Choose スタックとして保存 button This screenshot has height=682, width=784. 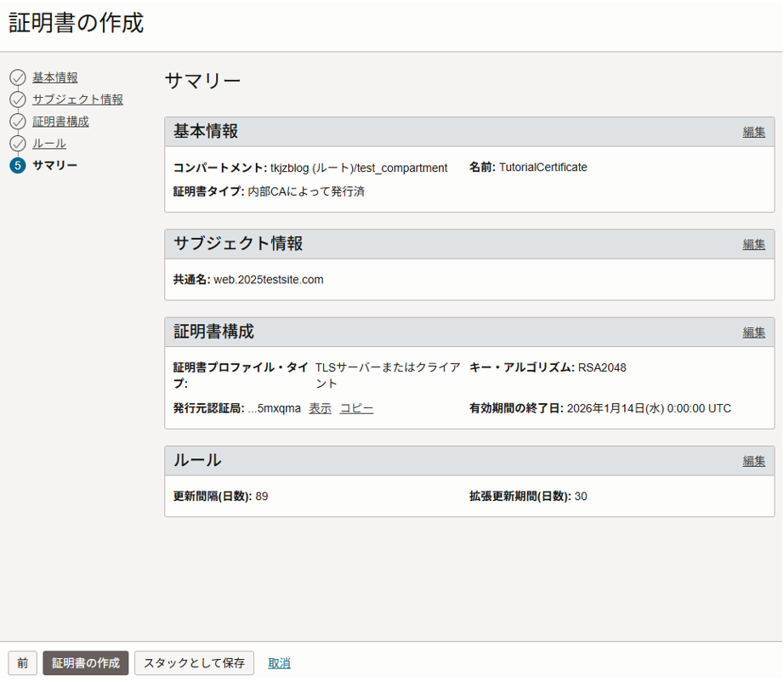(194, 663)
